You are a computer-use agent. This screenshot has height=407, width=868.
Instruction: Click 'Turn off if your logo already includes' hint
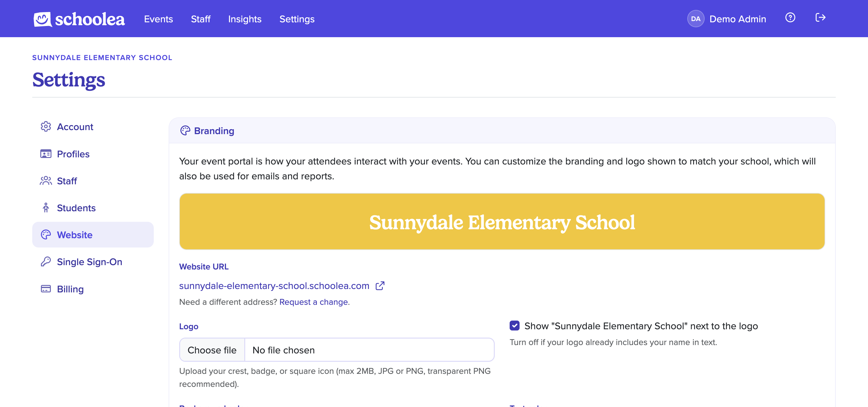click(x=613, y=342)
